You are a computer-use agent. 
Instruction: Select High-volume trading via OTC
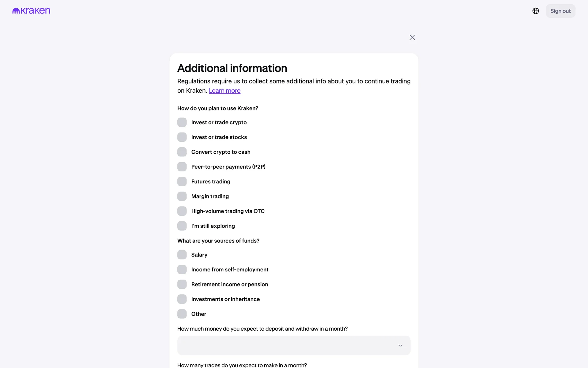tap(182, 211)
